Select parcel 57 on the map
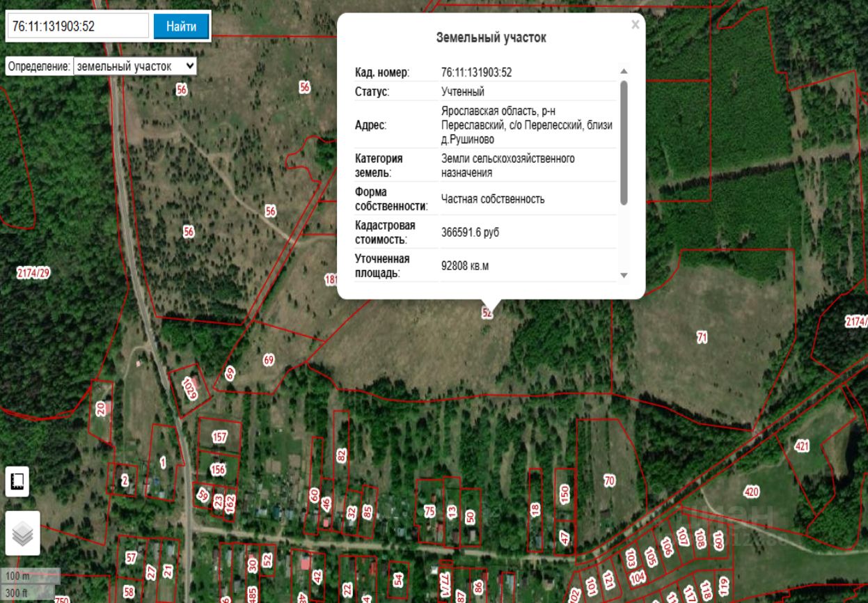868x603 pixels. pyautogui.click(x=131, y=558)
